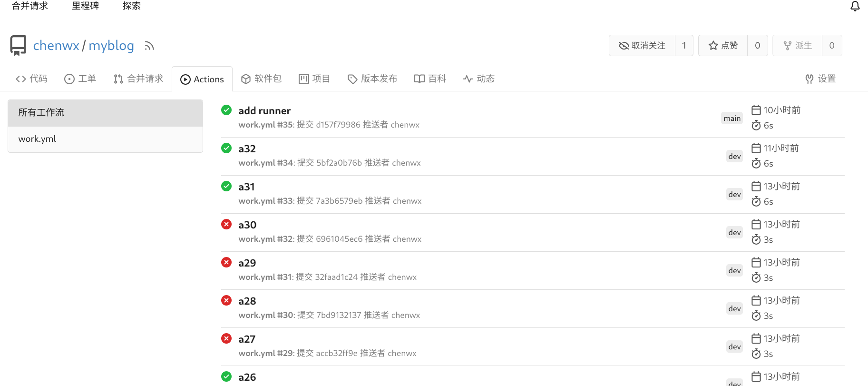Open the repository RSS feed icon
Image resolution: width=868 pixels, height=386 pixels.
(x=149, y=46)
